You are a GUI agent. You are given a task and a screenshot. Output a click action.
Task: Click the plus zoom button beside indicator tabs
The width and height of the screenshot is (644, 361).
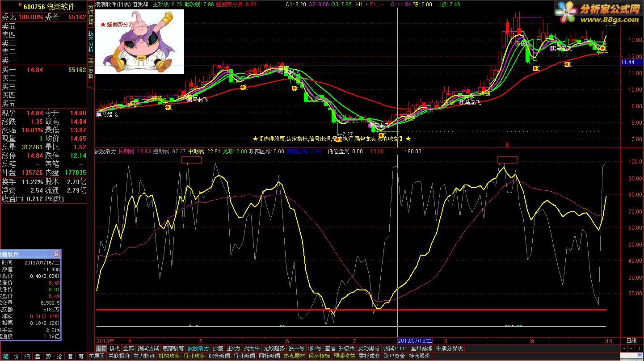pyautogui.click(x=624, y=348)
